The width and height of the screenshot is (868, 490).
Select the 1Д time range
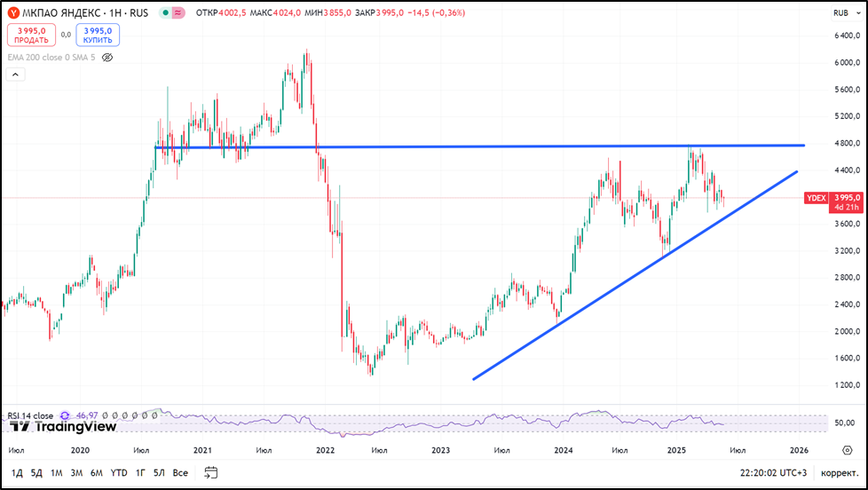click(17, 473)
